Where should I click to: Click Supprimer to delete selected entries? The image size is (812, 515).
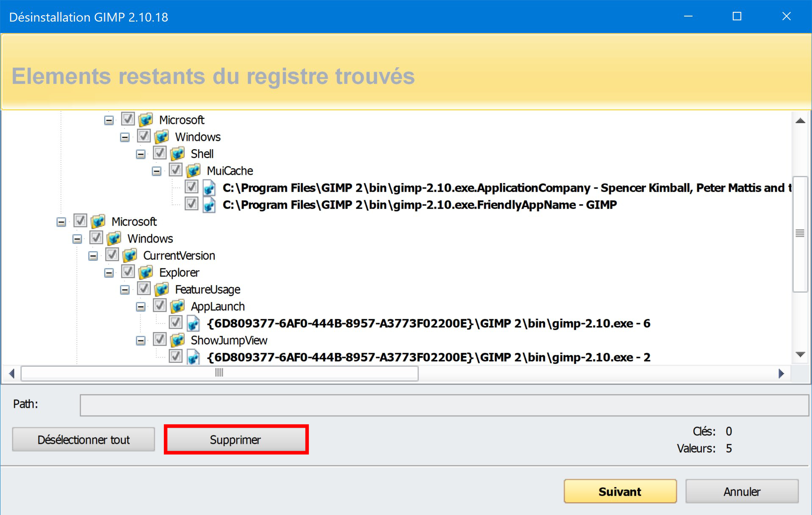[x=236, y=440]
